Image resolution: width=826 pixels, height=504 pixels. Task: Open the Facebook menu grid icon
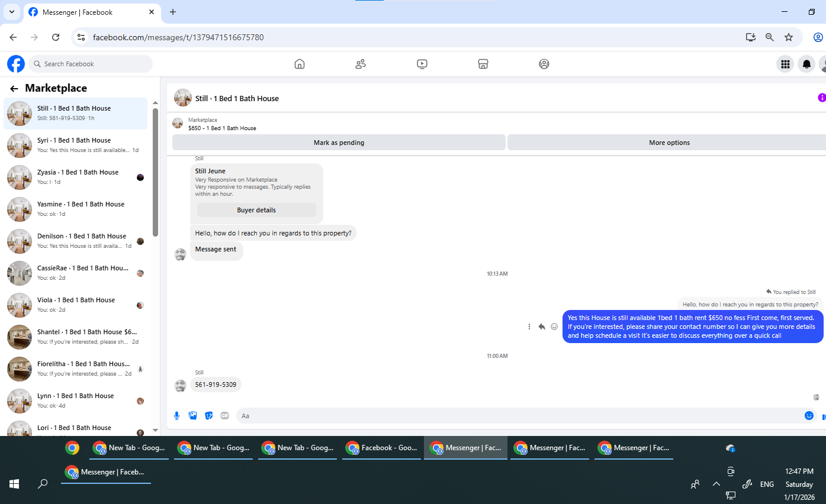[785, 64]
